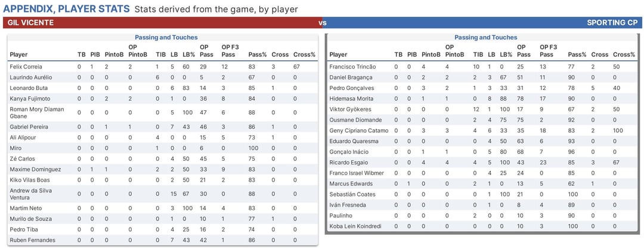Click Felix Correia's player name
This screenshot has height=249, width=644.
(26, 67)
